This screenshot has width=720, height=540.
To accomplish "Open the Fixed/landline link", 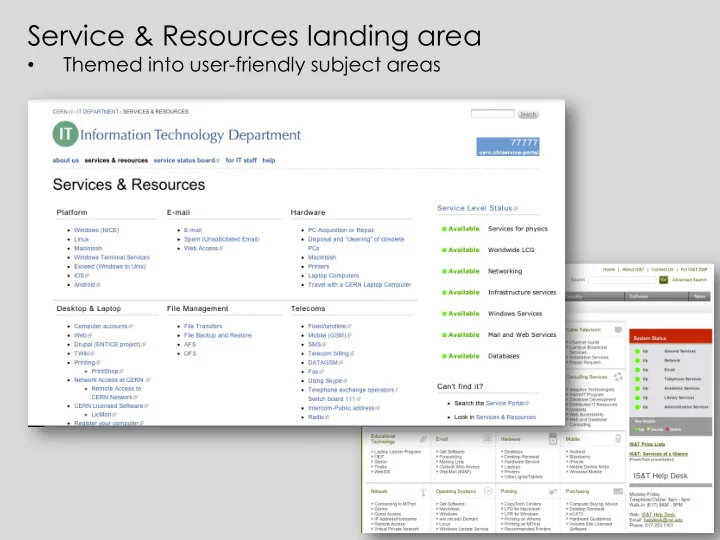I will coord(329,326).
